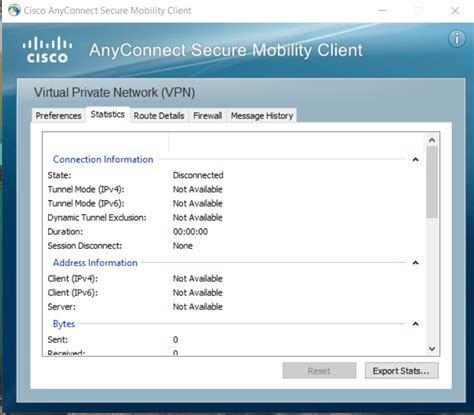
Task: Click the Export Stats button
Action: tap(401, 371)
